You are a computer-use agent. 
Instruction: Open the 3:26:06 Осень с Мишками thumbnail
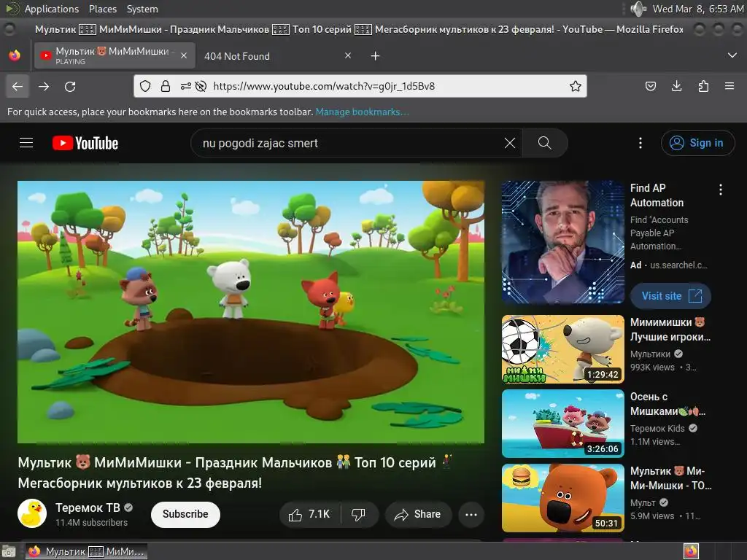pyautogui.click(x=562, y=424)
